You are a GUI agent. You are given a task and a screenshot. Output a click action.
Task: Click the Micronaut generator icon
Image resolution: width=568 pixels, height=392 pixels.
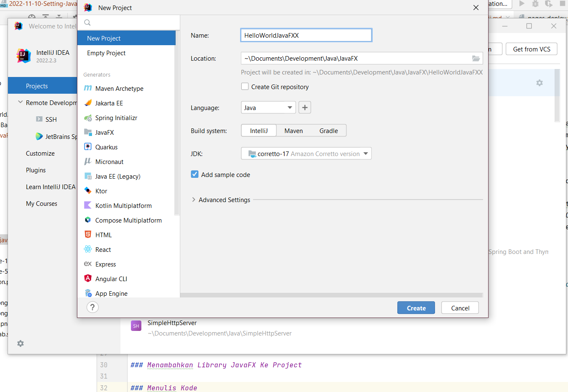[x=88, y=161]
